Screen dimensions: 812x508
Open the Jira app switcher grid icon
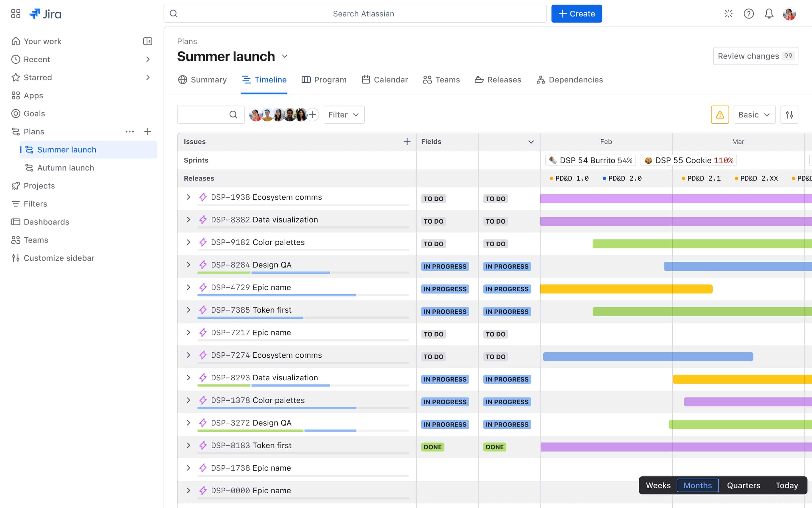point(16,14)
